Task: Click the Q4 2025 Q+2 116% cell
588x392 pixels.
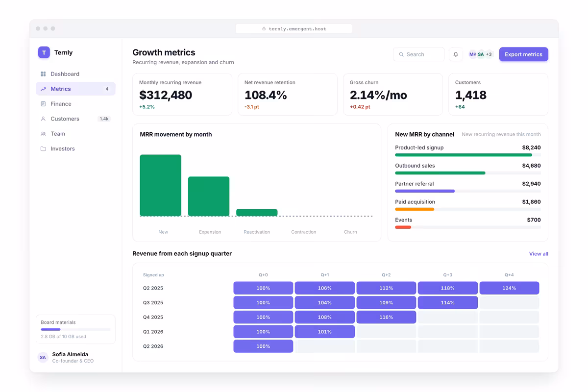Action: (x=386, y=317)
